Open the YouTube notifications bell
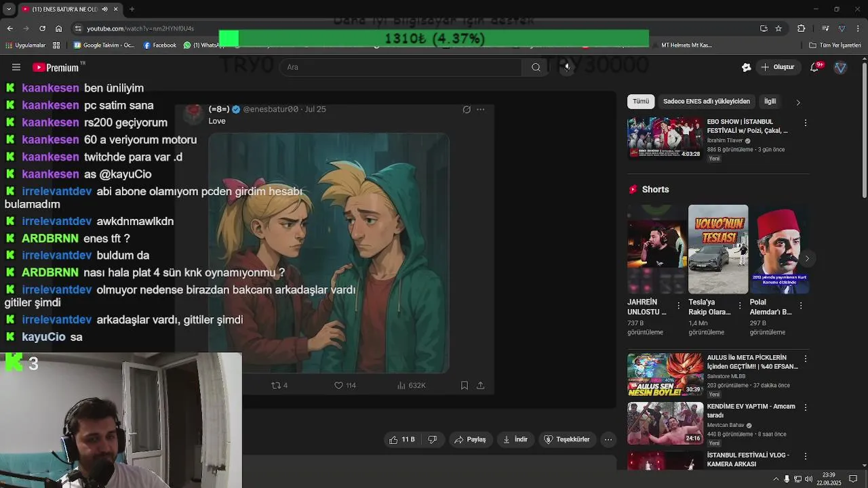The height and width of the screenshot is (488, 868). pyautogui.click(x=816, y=67)
